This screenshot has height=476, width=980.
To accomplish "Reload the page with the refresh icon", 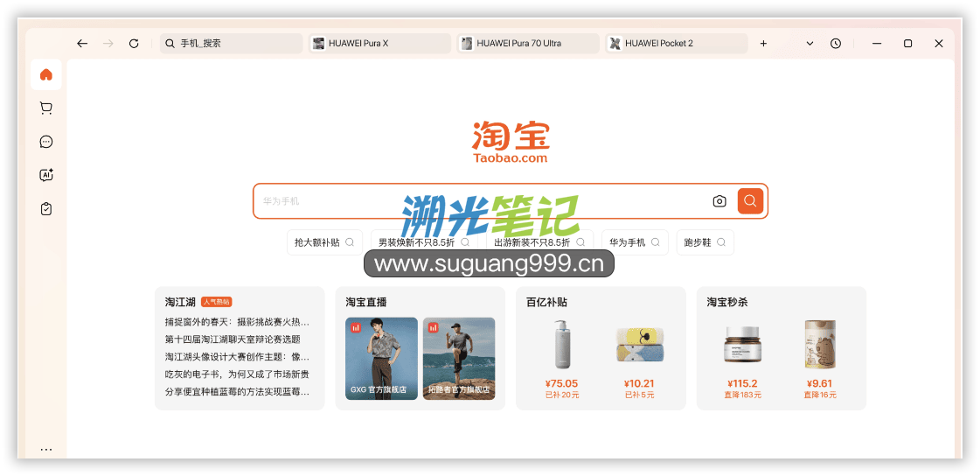I will click(134, 44).
